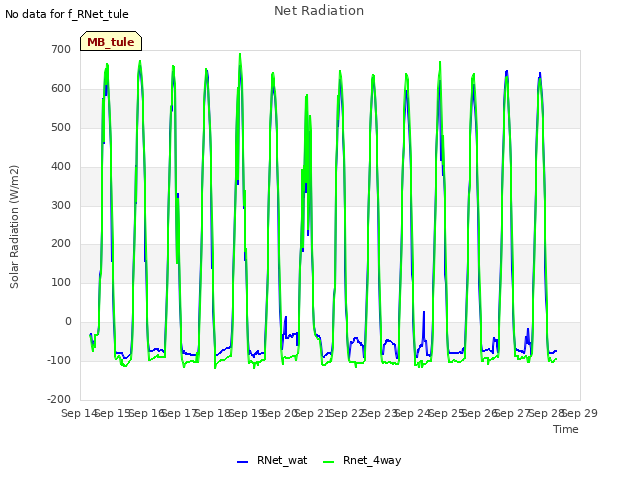
Task: Click the 100 y-axis tick label
Action: tap(61, 282)
